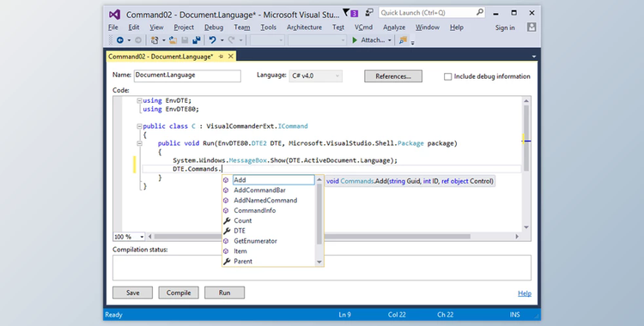Close the Command02 - Document.Language tab
644x326 pixels.
pyautogui.click(x=231, y=57)
